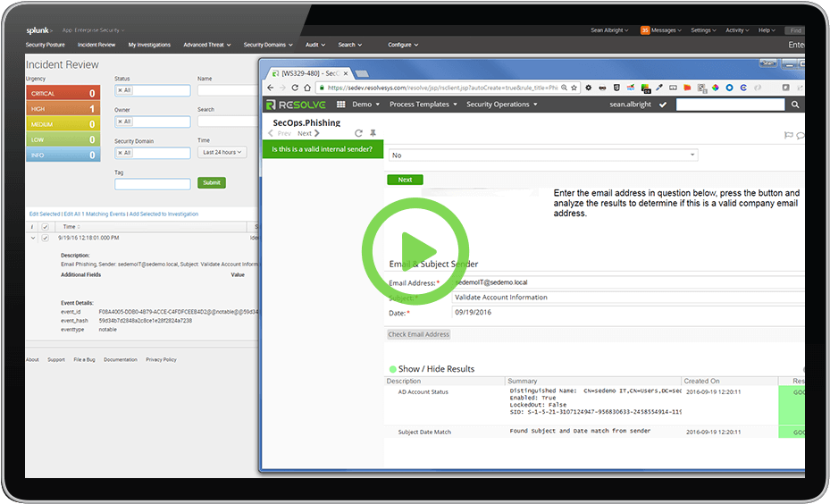Go to previous wizard step
This screenshot has width=830, height=504.
[x=280, y=133]
